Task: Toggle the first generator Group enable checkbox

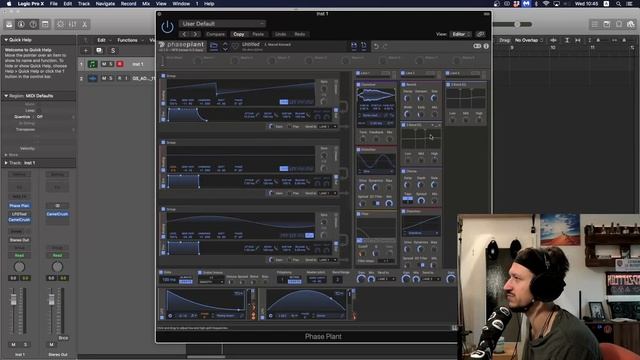Action: click(163, 76)
